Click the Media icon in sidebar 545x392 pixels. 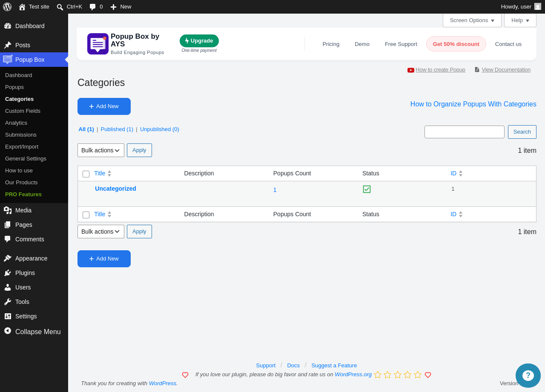click(x=8, y=210)
